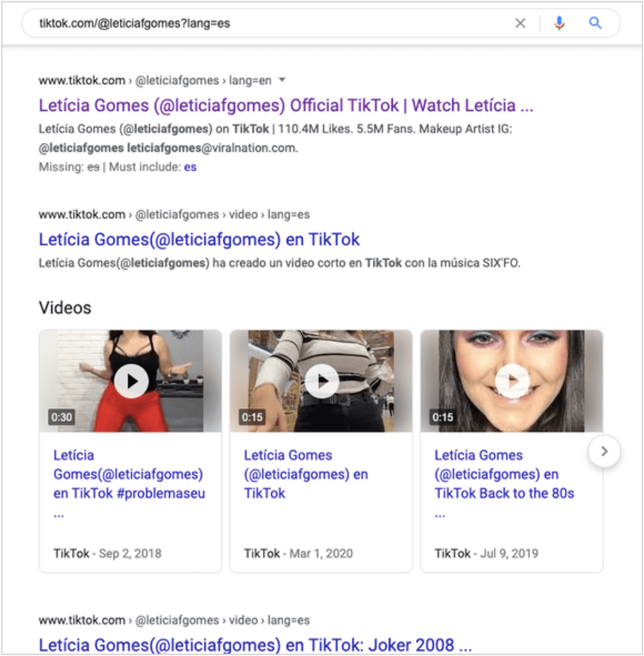Open the Official TikTok Watch Letícia result
The width and height of the screenshot is (644, 656).
(286, 106)
